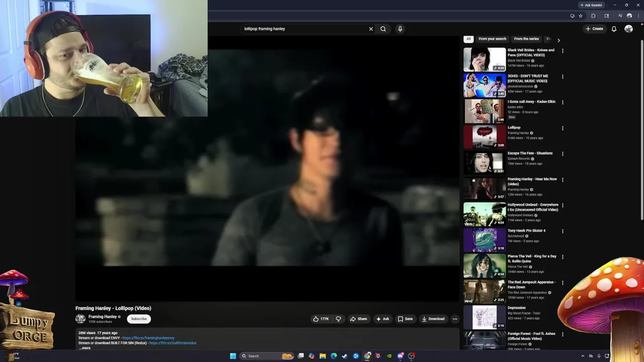Screen dimensions: 644x362
Task: Open Windows Start menu
Action: tap(233, 356)
